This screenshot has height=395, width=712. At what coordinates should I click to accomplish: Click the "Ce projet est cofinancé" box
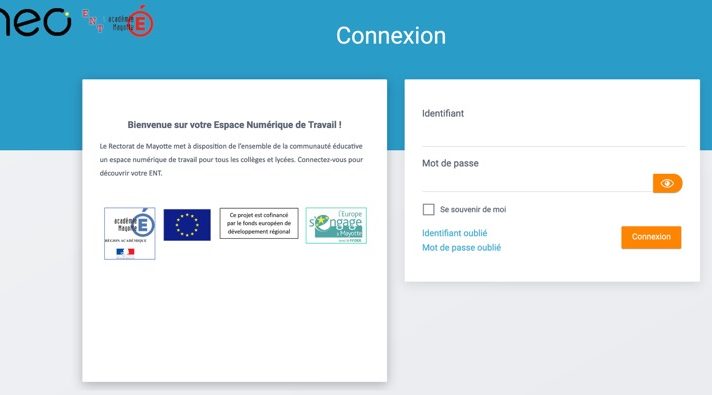[259, 223]
